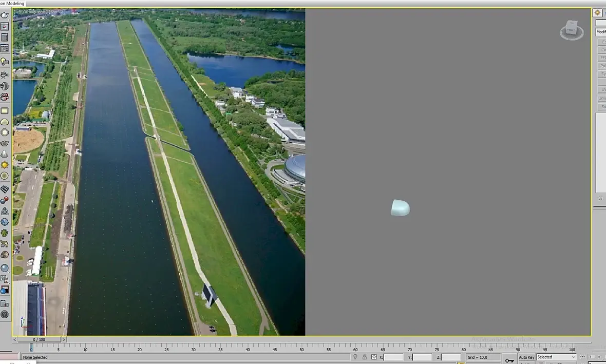Viewport: 606px width, 364px height.
Task: Select the camera creation icon
Action: [x=4, y=74]
